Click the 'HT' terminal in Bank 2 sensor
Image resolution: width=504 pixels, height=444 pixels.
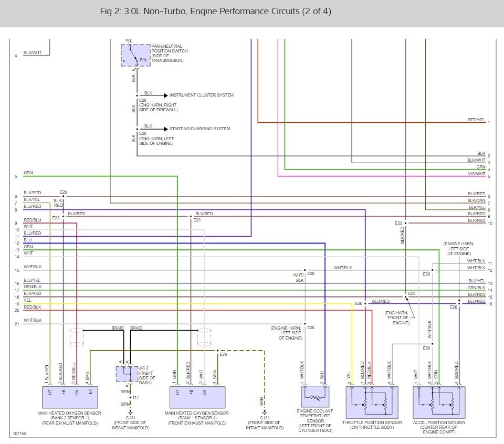[x=50, y=392]
